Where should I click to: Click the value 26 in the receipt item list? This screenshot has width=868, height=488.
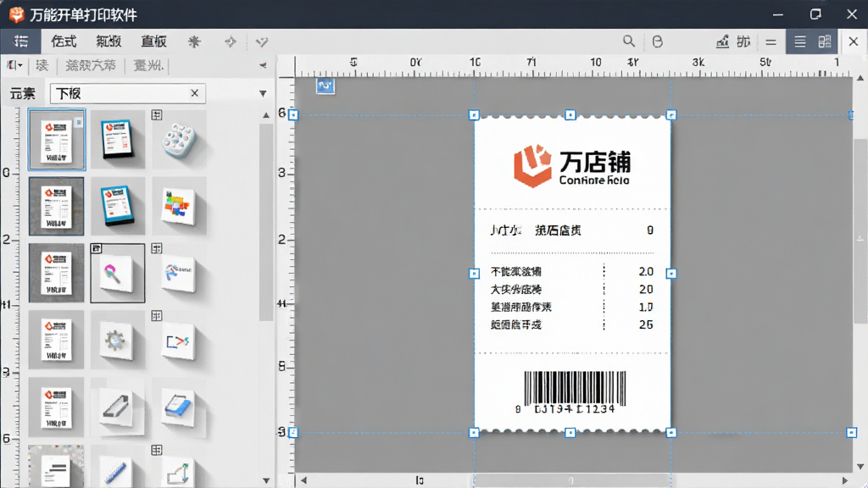click(x=645, y=324)
